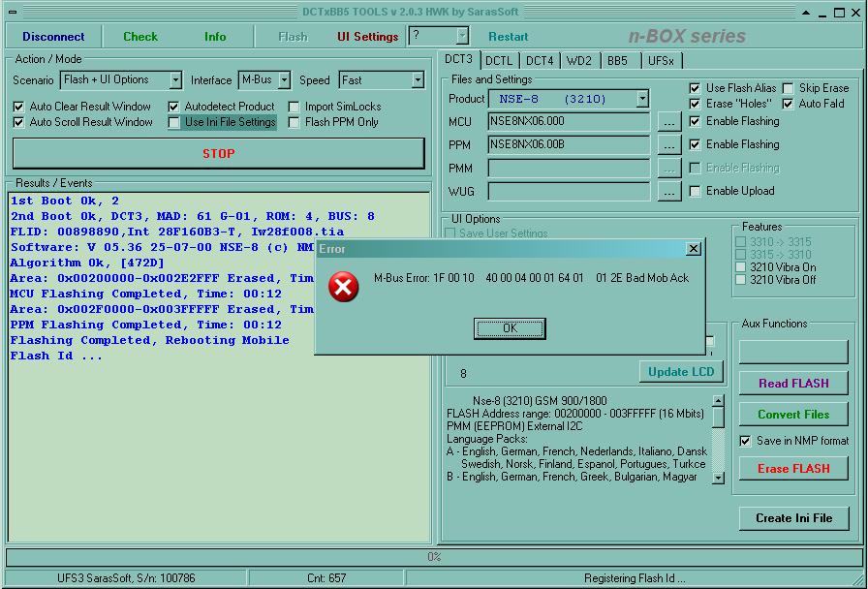This screenshot has width=868, height=589.
Task: Click Erase FLASH button
Action: 793,468
